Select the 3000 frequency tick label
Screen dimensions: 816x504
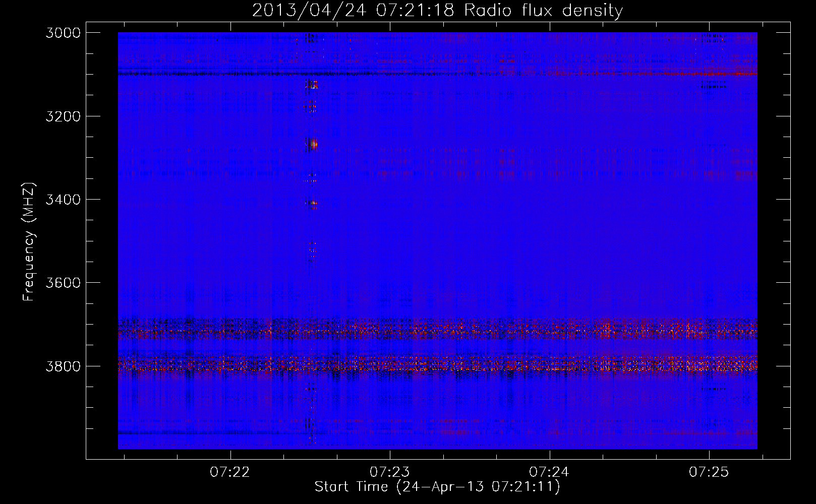[x=63, y=33]
